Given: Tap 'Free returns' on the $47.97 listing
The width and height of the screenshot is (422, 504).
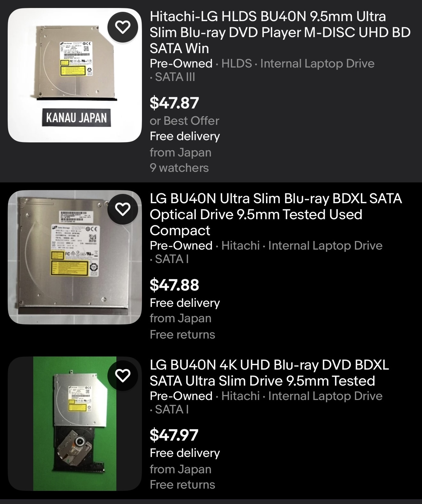Looking at the screenshot, I should pyautogui.click(x=182, y=484).
